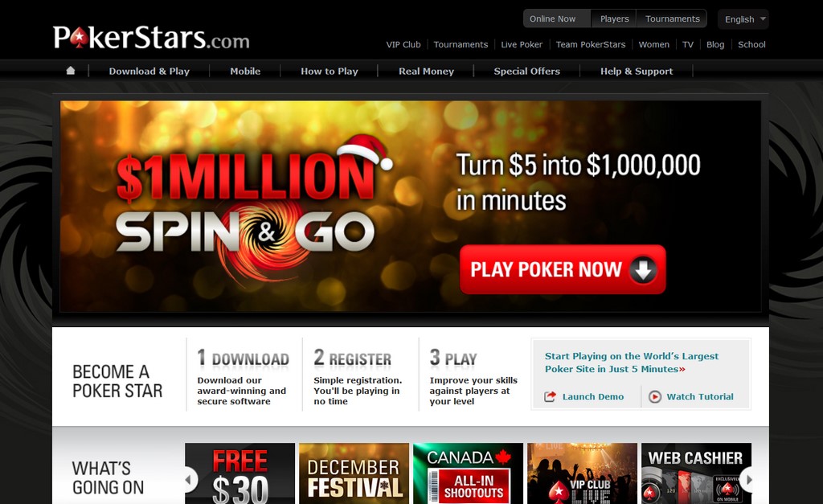Open the Canada All-In Shootouts thumbnail
Screen dimensions: 823x504
469,473
